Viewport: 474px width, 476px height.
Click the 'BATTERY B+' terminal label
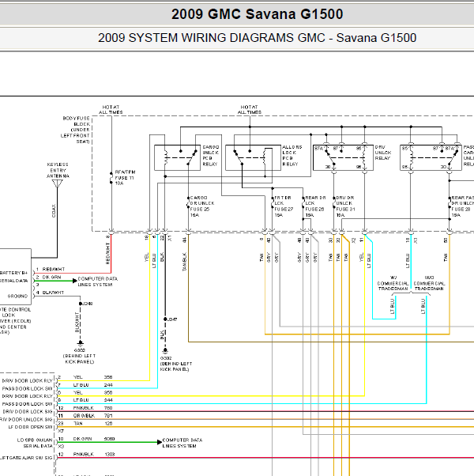click(x=14, y=273)
